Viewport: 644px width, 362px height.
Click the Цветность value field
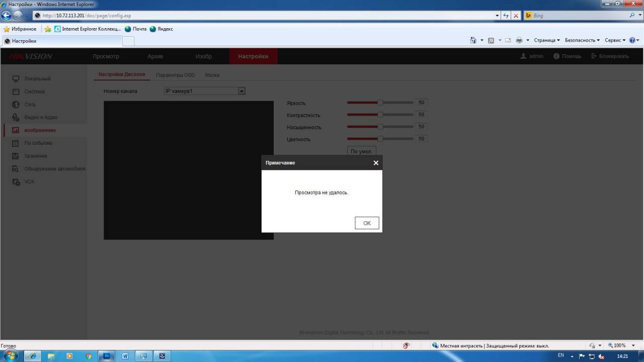click(x=421, y=139)
